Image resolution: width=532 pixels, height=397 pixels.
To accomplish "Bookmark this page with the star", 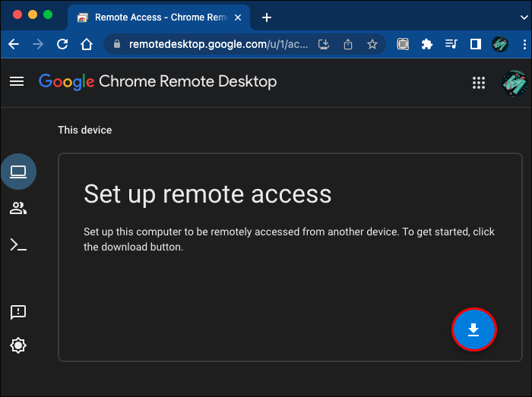I will click(x=372, y=44).
